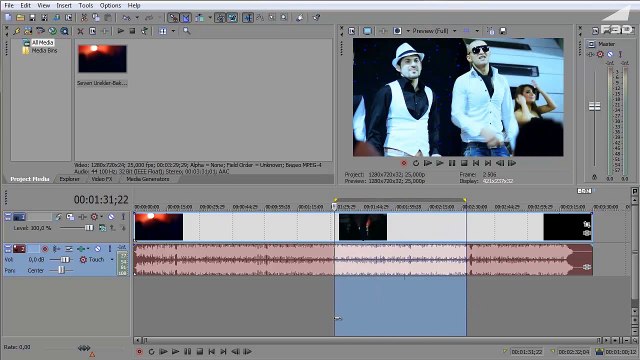Image resolution: width=640 pixels, height=360 pixels.
Task: Adjust the Master volume fader
Action: click(594, 107)
